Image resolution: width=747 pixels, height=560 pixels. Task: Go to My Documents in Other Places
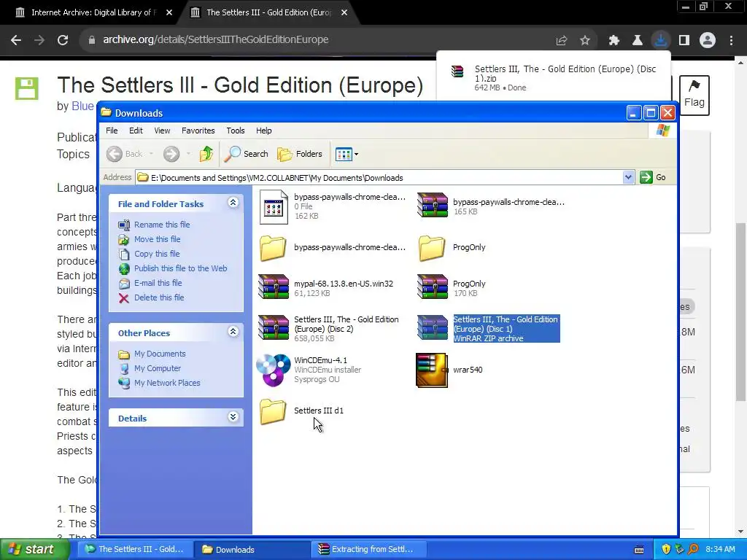coord(160,354)
